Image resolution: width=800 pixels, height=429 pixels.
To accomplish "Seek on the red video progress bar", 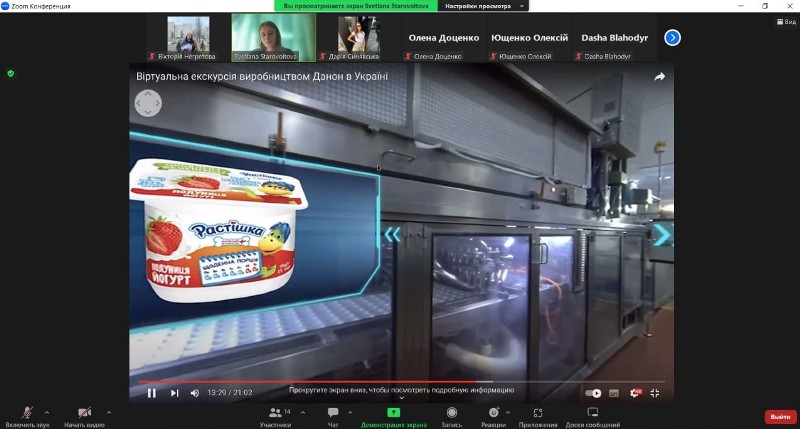I will [401, 382].
